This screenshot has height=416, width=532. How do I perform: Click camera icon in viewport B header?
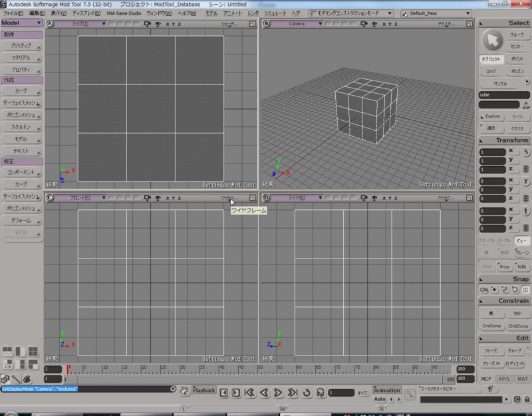click(364, 24)
